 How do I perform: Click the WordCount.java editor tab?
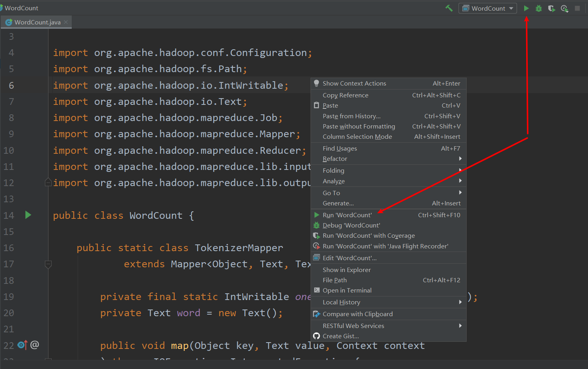click(35, 22)
